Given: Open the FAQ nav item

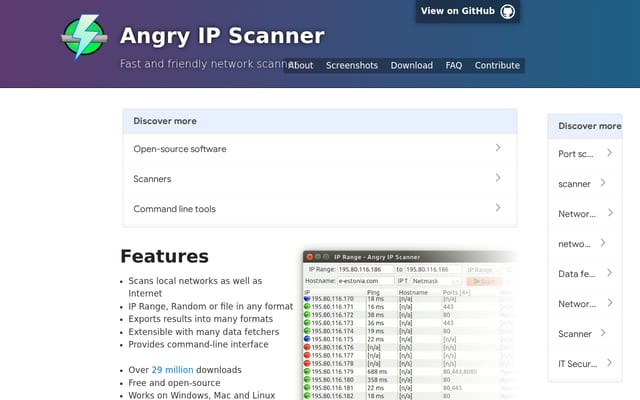Looking at the screenshot, I should point(453,65).
